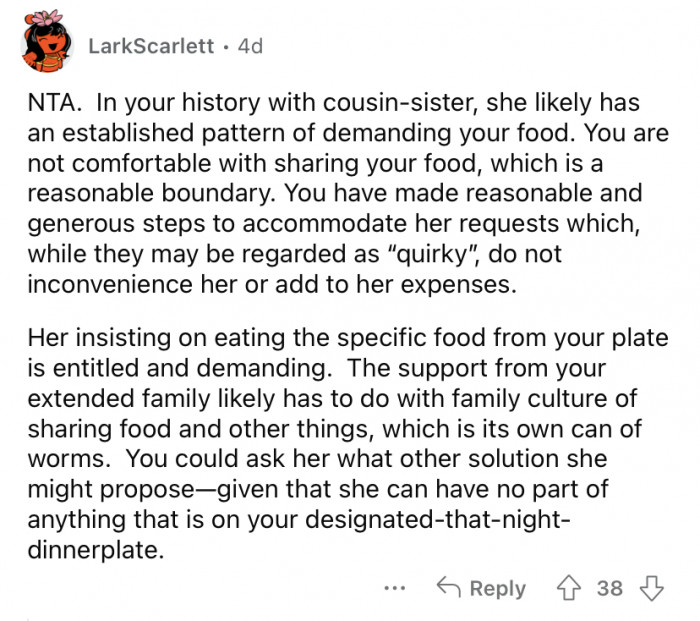Viewport: 700px width, 621px height.
Task: Click the hyphenated word cousin-sister
Action: click(398, 103)
